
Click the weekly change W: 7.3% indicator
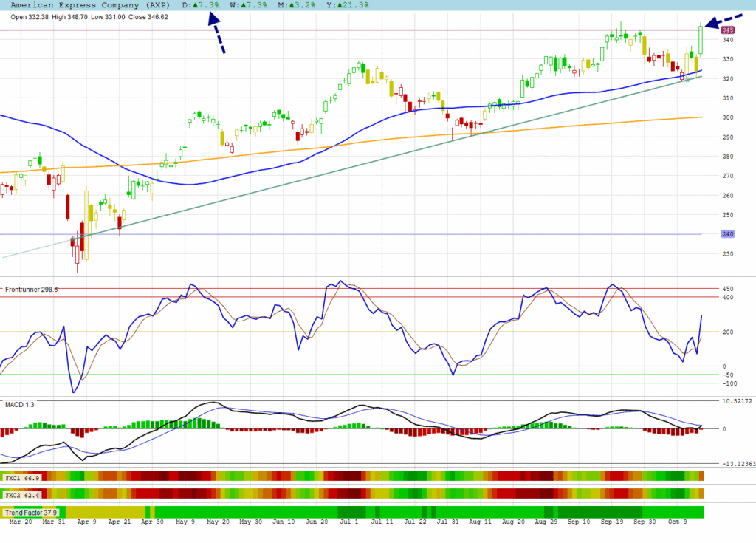coord(245,5)
